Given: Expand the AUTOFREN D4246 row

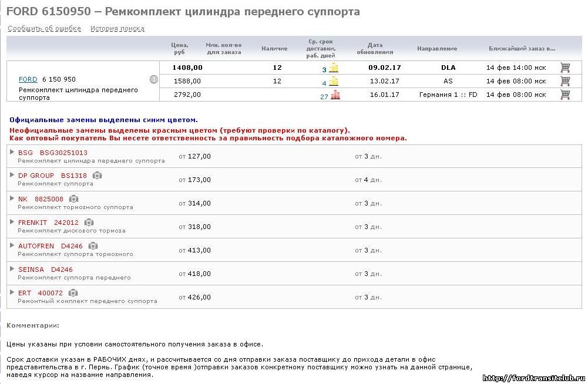Looking at the screenshot, I should coord(12,245).
